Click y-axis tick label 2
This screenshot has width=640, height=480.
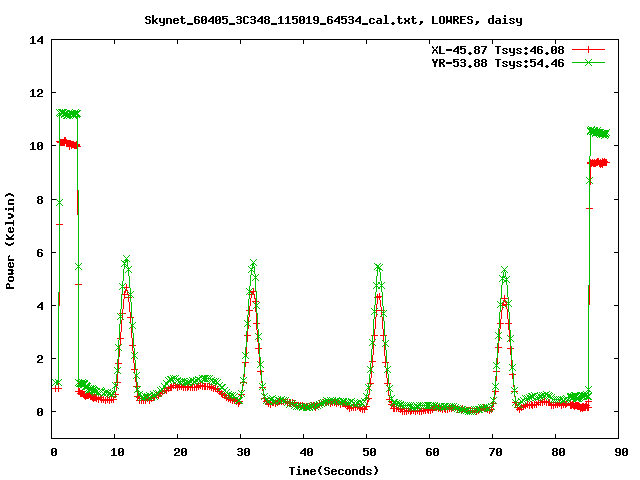tap(40, 359)
